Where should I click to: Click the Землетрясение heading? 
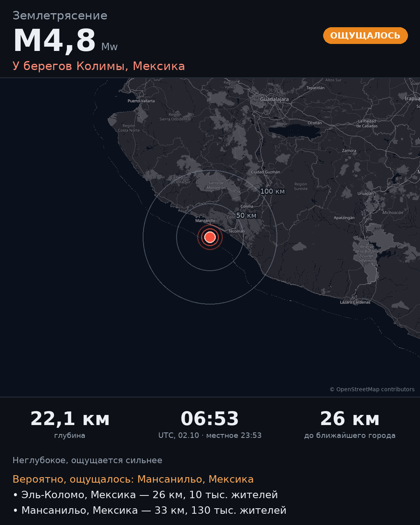[x=60, y=16]
